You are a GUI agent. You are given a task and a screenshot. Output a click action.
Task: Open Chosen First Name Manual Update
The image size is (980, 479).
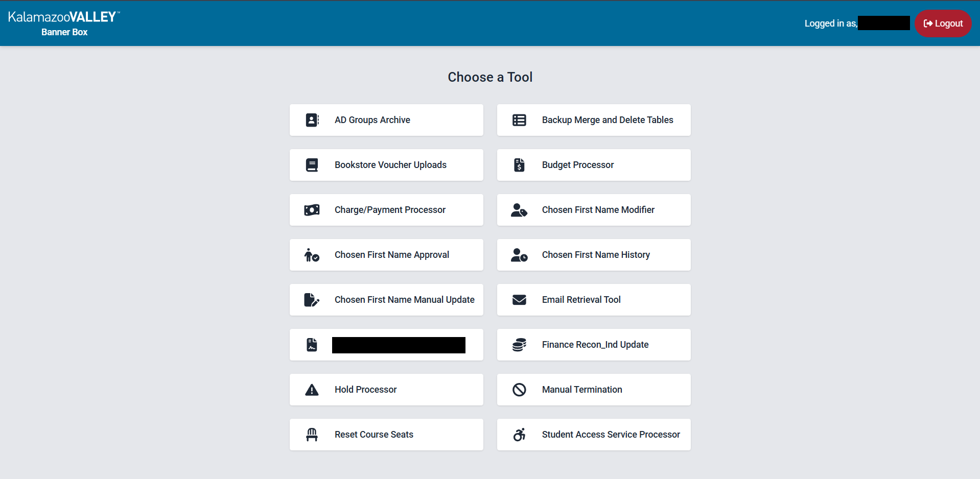[x=386, y=300]
